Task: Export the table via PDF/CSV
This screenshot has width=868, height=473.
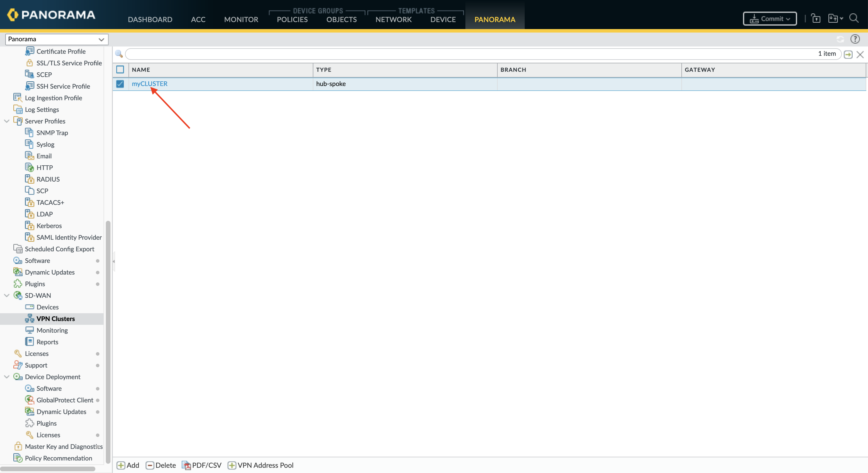Action: tap(201, 465)
